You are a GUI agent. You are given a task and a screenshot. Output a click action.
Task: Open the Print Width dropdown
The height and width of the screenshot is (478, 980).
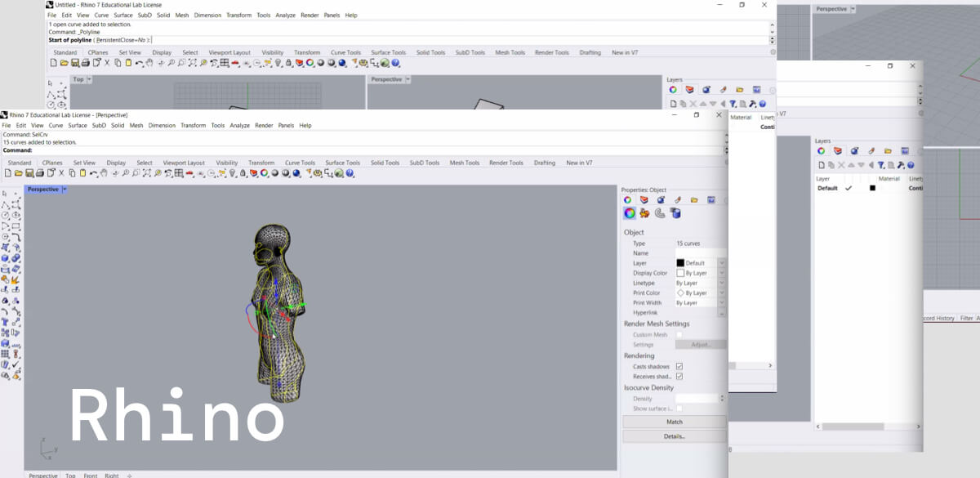(x=721, y=302)
